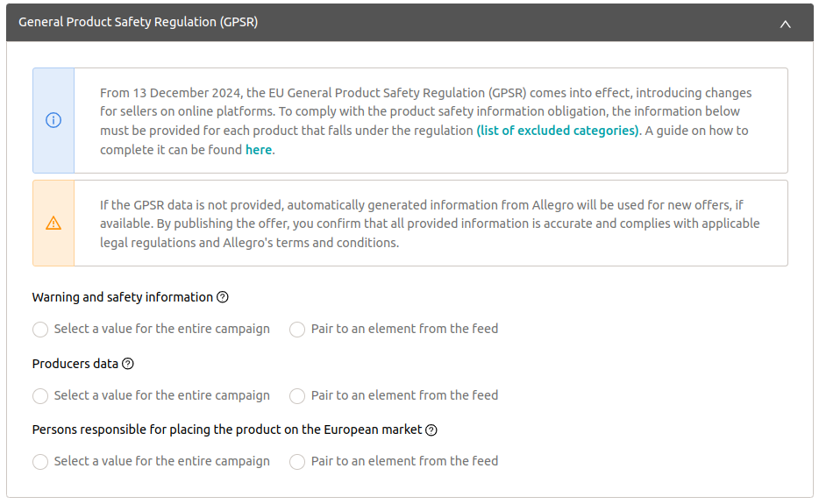Image resolution: width=819 pixels, height=504 pixels.
Task: Pair Warning and safety information to feed element
Action: pos(297,330)
